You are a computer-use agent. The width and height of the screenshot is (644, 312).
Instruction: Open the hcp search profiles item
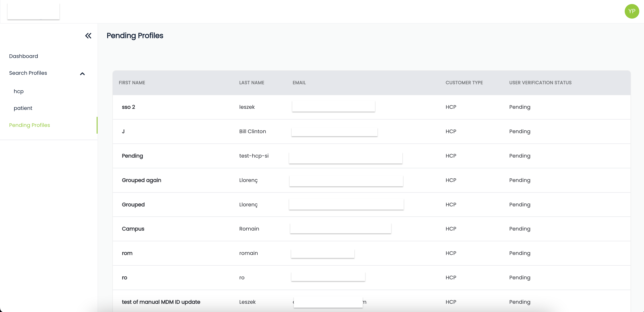point(19,91)
